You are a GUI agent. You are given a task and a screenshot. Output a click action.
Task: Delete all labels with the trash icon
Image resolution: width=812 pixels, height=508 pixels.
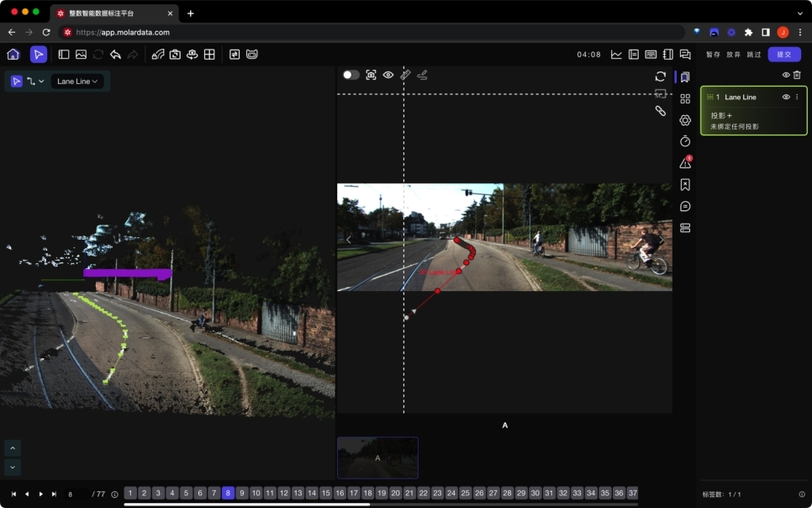point(797,75)
